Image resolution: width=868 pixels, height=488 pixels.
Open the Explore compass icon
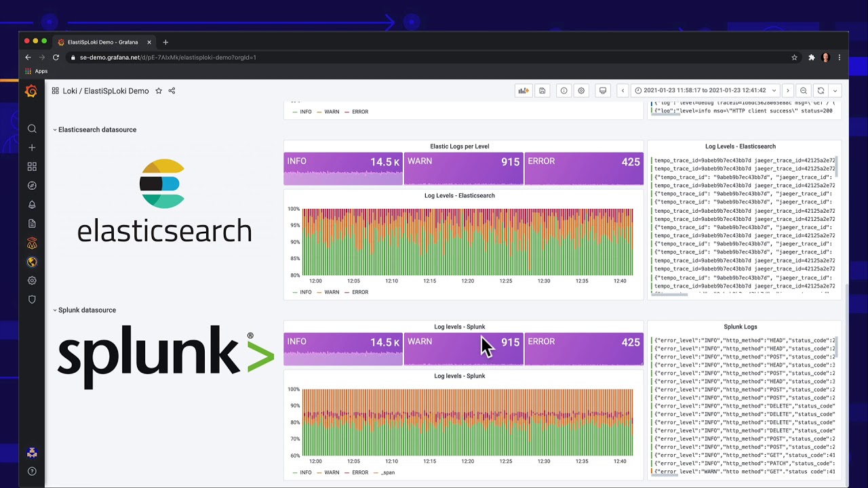(x=32, y=186)
